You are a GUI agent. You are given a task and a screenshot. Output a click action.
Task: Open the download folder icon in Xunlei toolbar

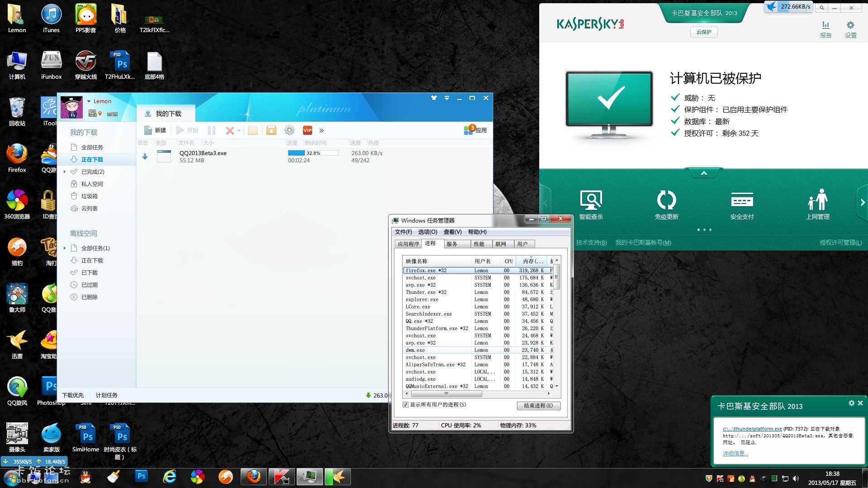(x=253, y=130)
